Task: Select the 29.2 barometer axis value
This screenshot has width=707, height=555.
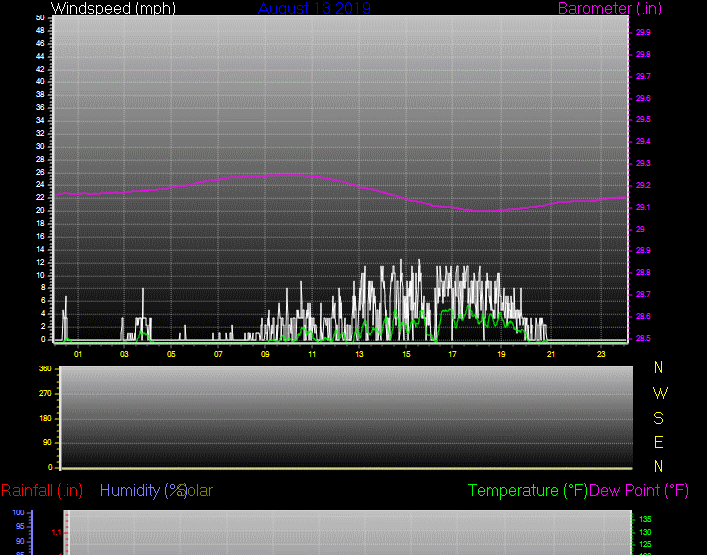Action: point(643,186)
